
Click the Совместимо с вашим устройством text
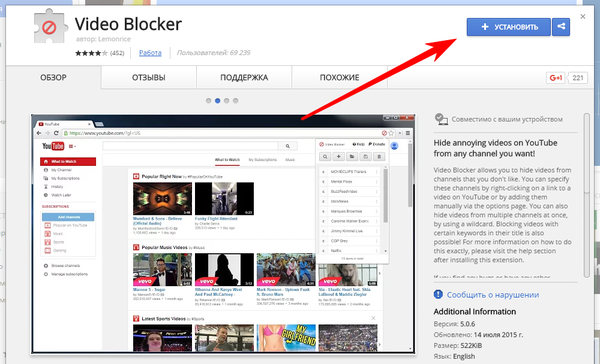click(507, 119)
